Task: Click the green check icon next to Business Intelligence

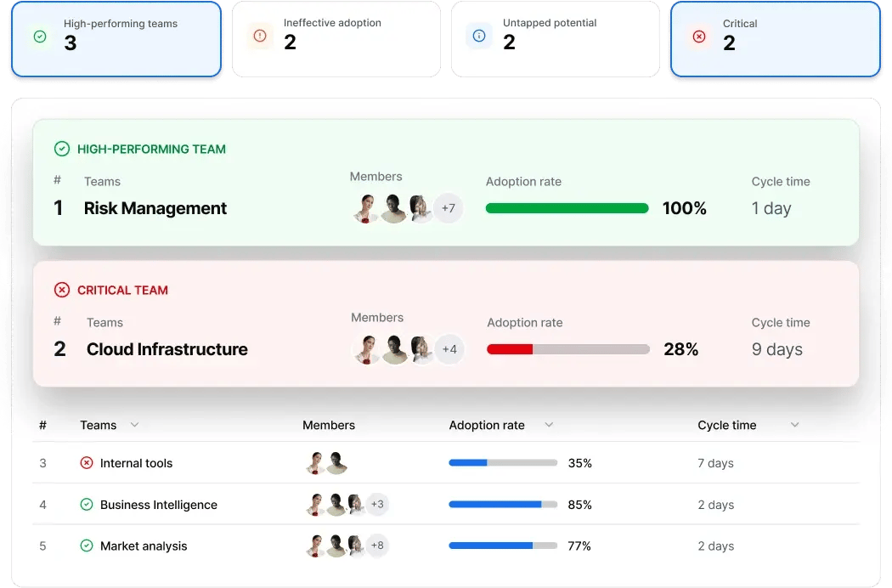Action: 86,504
